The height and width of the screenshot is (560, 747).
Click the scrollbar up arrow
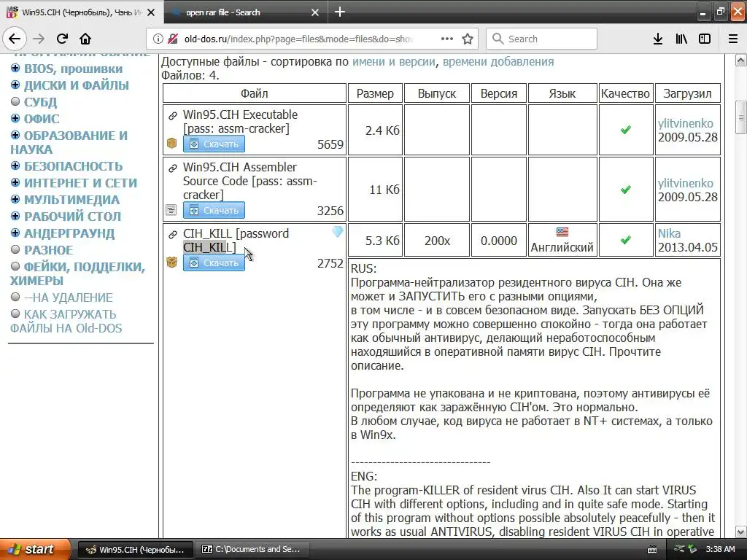click(x=740, y=60)
